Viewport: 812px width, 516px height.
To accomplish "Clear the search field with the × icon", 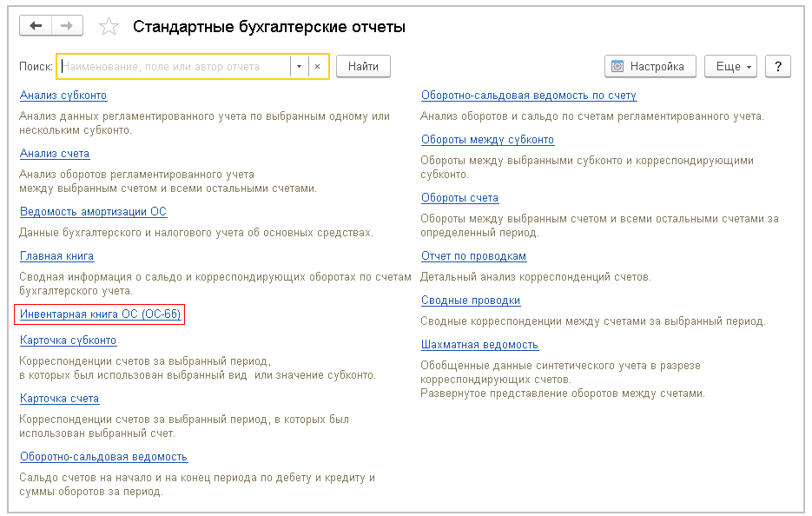I will point(318,66).
